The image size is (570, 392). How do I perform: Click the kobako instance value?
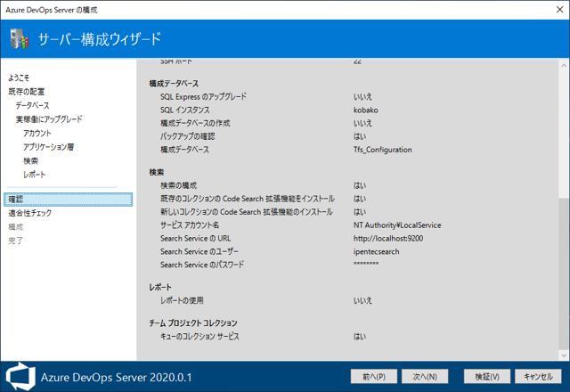point(366,110)
